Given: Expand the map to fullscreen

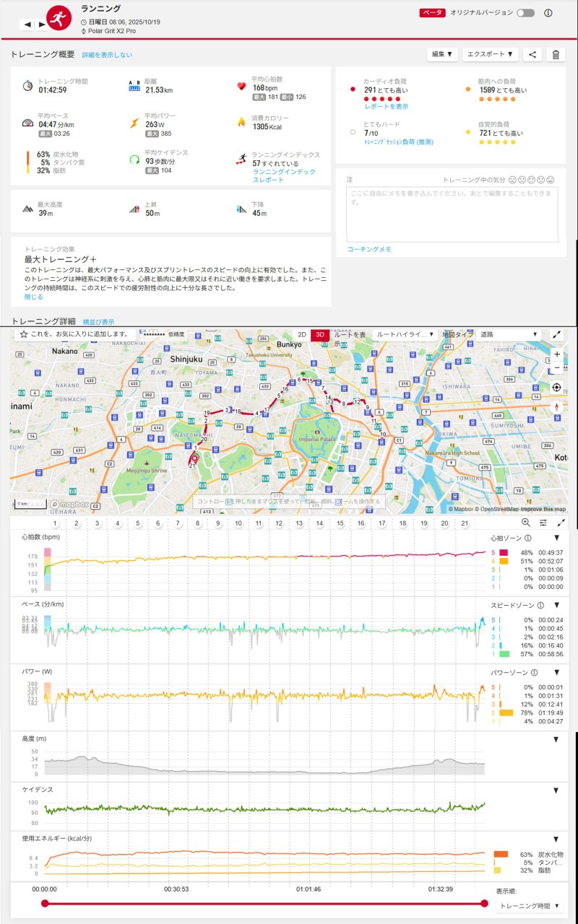Looking at the screenshot, I should tap(557, 335).
